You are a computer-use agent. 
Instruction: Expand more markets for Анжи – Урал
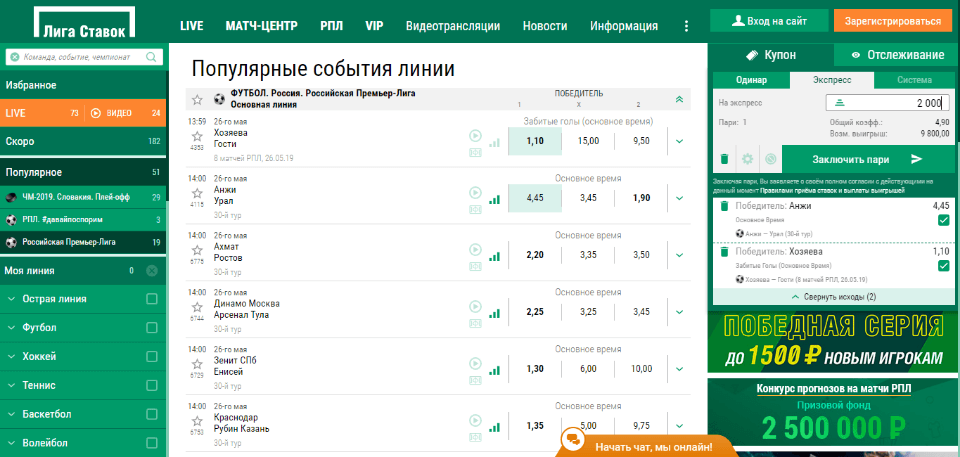pyautogui.click(x=679, y=198)
